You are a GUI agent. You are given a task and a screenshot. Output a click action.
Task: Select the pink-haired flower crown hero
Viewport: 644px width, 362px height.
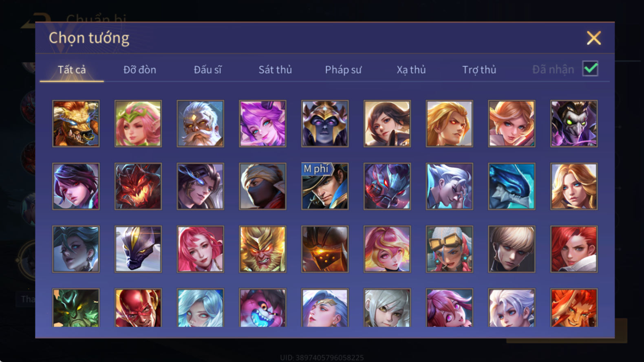pos(138,124)
